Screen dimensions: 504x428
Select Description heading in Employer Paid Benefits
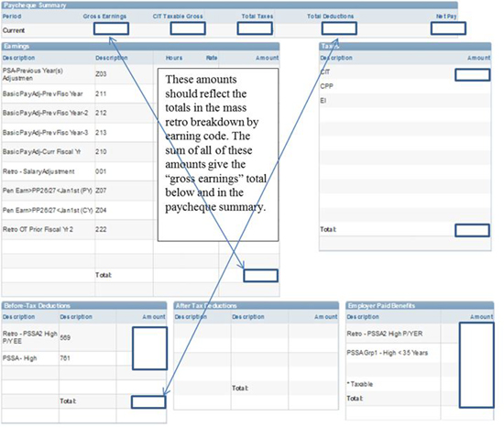click(x=363, y=317)
